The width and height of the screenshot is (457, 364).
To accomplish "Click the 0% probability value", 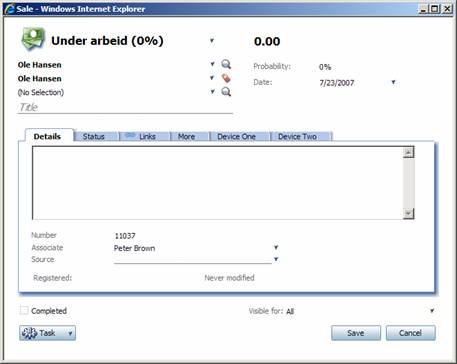I will coord(325,67).
